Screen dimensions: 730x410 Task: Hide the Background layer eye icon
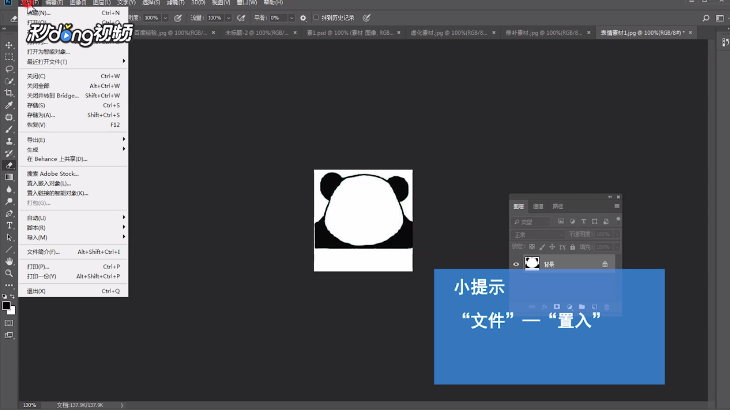tap(516, 264)
